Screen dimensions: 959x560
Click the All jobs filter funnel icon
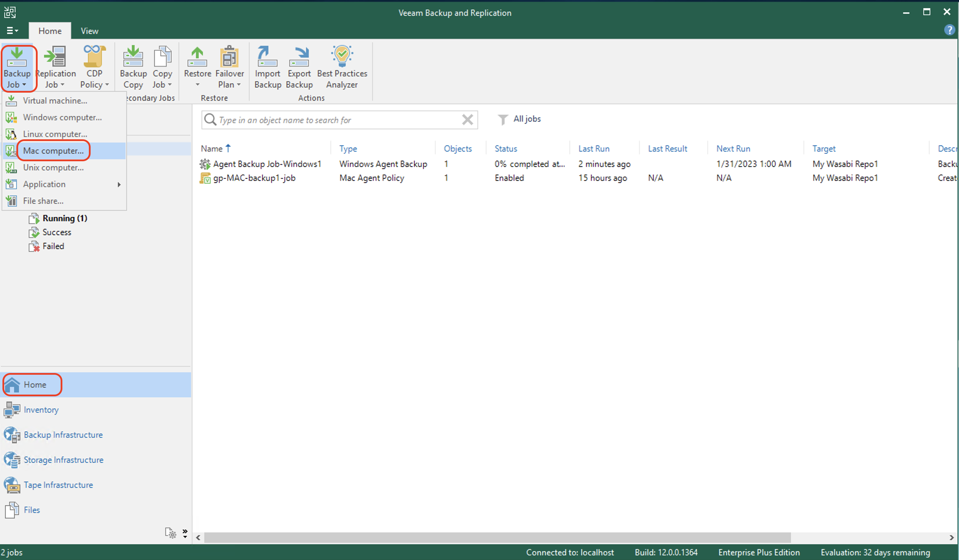[503, 119]
